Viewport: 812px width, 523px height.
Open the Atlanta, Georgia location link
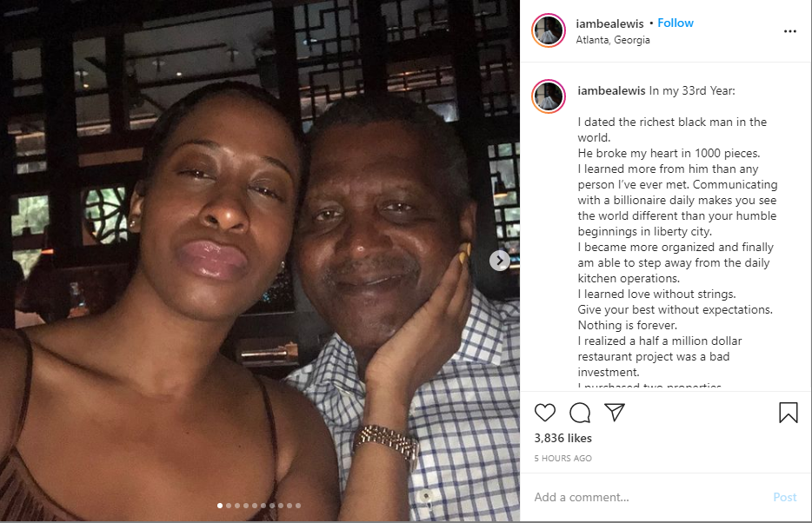[613, 40]
